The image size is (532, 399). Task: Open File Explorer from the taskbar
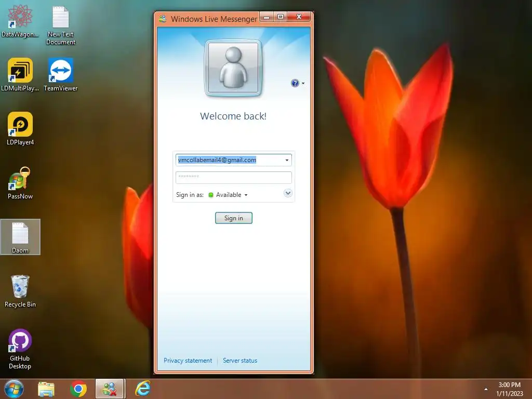click(x=46, y=389)
